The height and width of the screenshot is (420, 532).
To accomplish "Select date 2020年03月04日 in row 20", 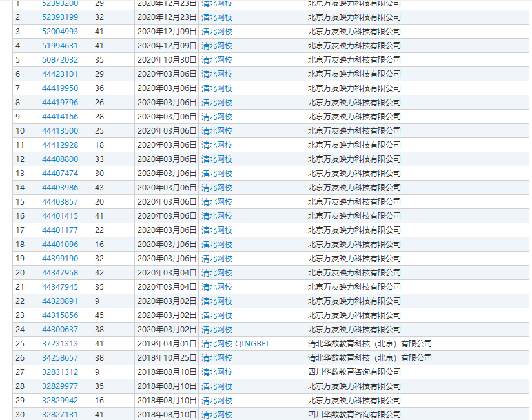I will [167, 273].
